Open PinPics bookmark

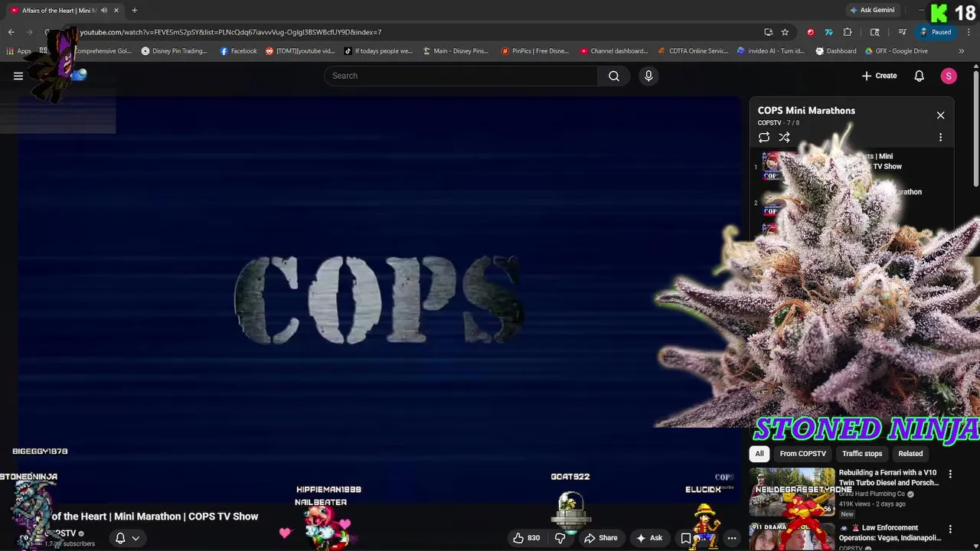pyautogui.click(x=535, y=51)
